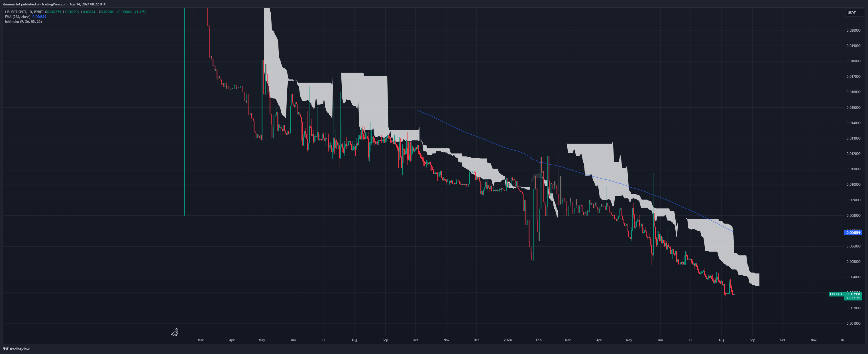Click the 0.004000 price axis label
868x354 pixels.
(x=853, y=277)
